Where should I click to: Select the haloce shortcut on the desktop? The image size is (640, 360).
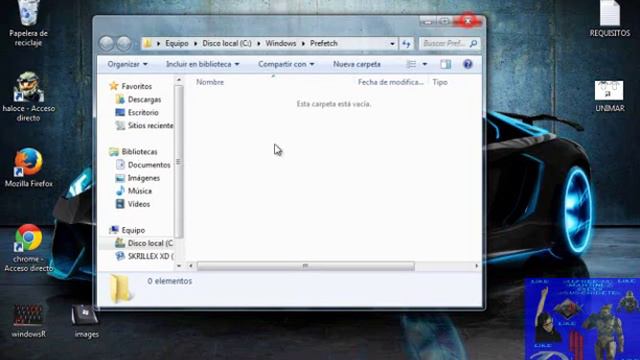tap(28, 97)
